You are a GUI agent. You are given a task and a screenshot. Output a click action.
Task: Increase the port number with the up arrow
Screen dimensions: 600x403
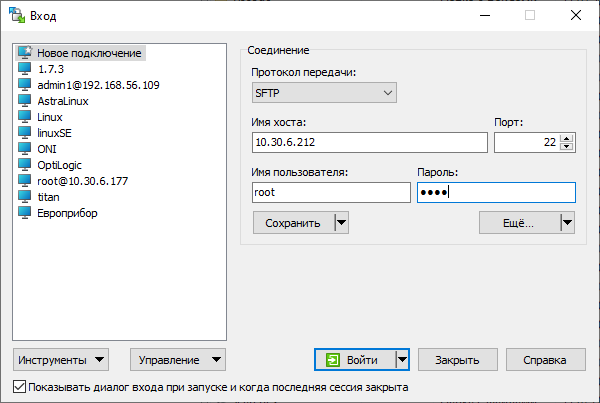[x=567, y=139]
